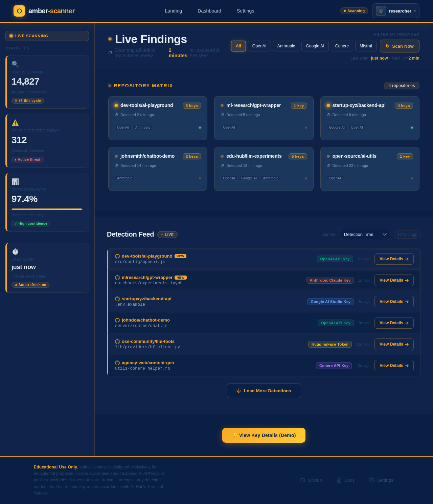Click the clock icon under Live Findings heading
This screenshot has height=504, width=433.
pos(110,53)
